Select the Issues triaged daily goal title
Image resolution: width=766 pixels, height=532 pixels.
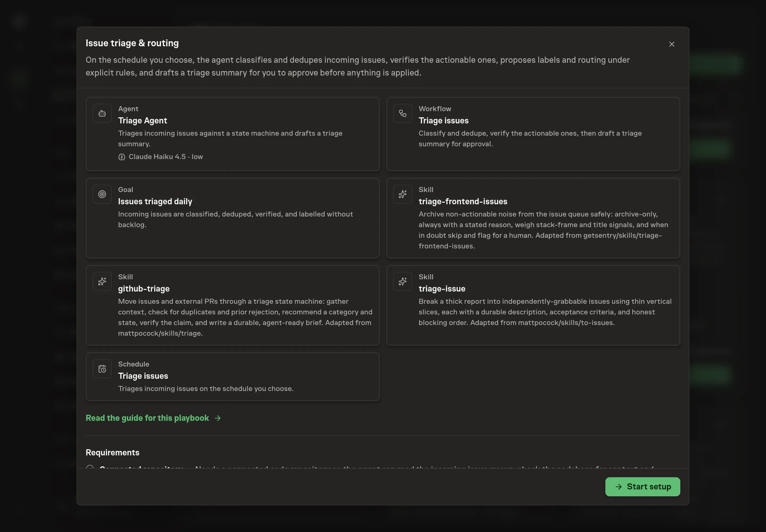click(155, 201)
